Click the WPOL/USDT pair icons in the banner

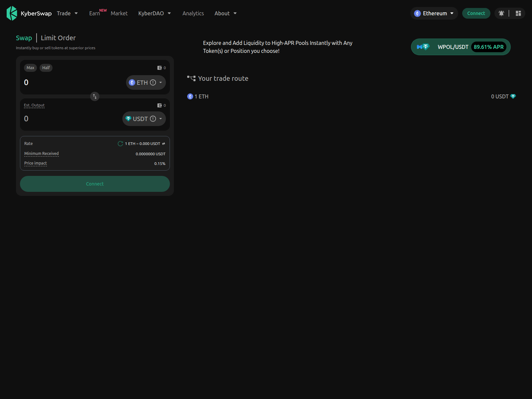[x=423, y=47]
